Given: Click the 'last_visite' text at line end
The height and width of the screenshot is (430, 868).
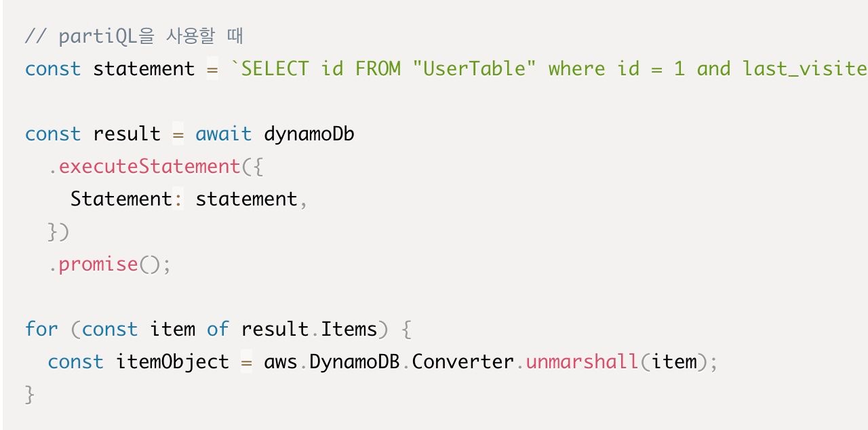Looking at the screenshot, I should (805, 69).
